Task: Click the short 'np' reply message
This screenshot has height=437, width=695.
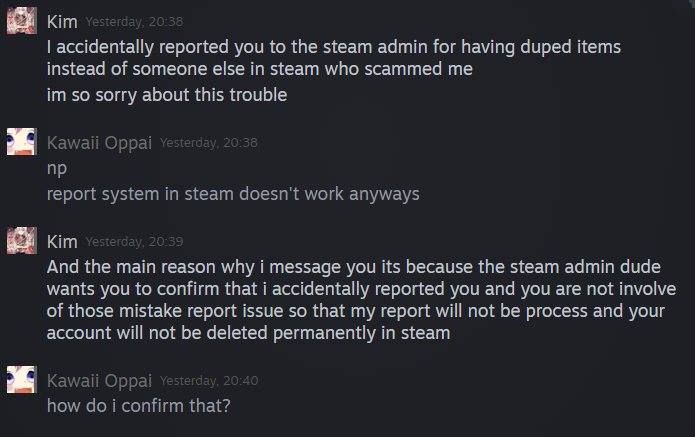Action: pyautogui.click(x=57, y=169)
